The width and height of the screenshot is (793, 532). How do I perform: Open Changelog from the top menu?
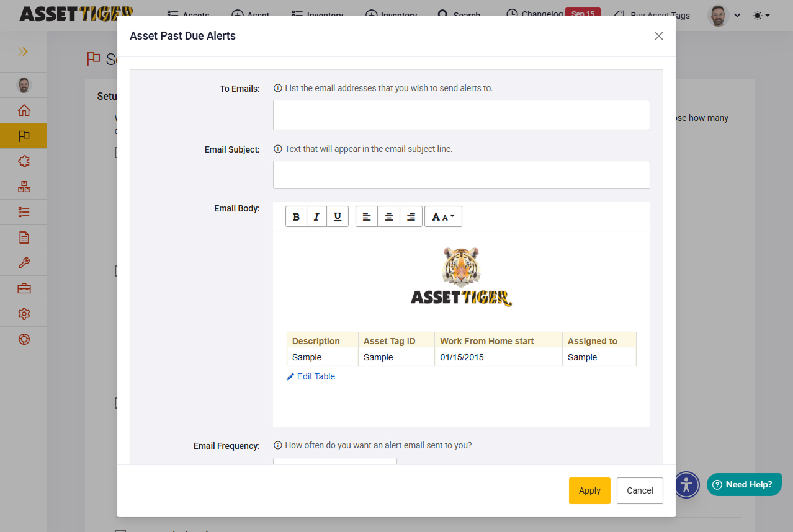tap(534, 14)
